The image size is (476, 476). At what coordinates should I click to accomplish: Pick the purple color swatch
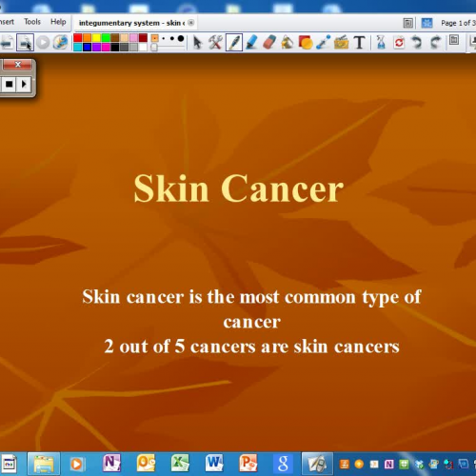[x=96, y=47]
